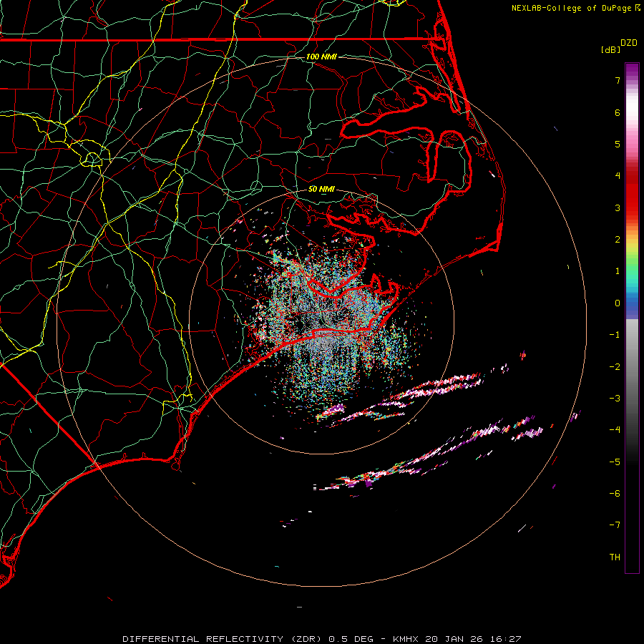644x644 pixels.
Task: Click the KMHX station identifier in the caption
Action: point(406,639)
